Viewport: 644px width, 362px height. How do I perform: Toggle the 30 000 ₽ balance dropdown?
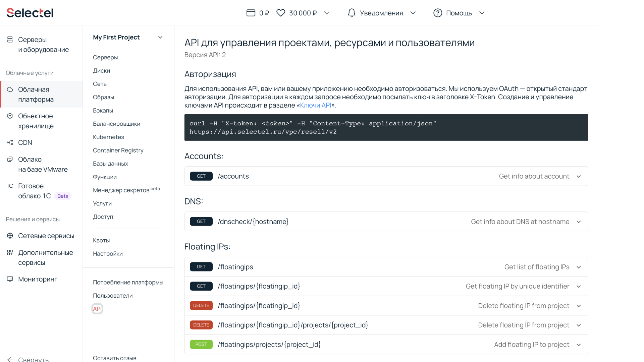coord(327,13)
